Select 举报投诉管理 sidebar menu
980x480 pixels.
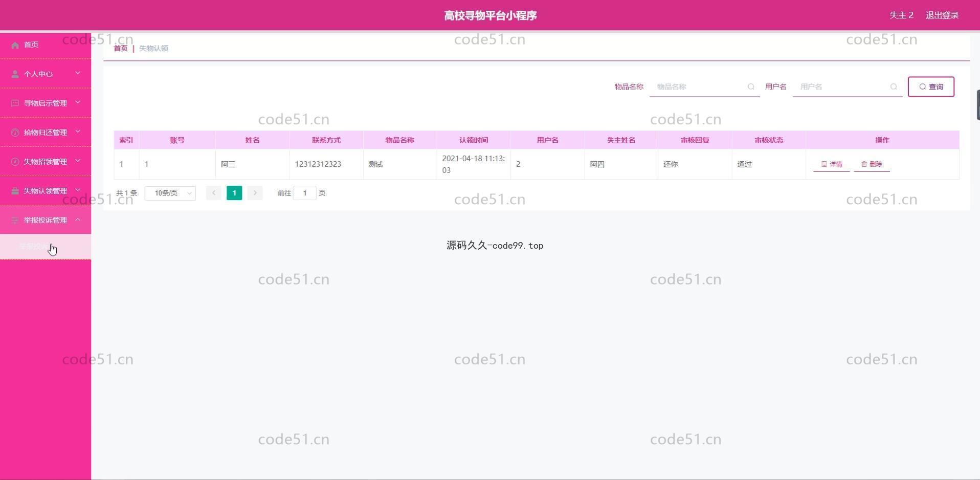point(46,220)
